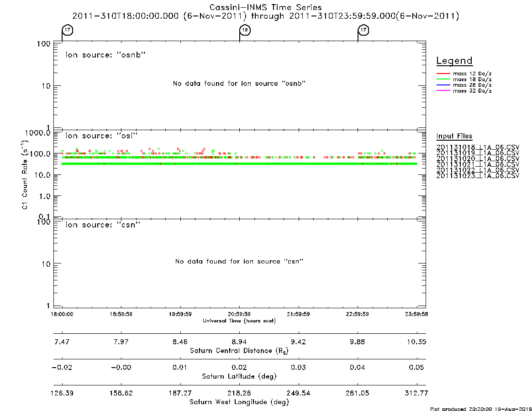Click the 23:59:58 time tick label

point(416,314)
